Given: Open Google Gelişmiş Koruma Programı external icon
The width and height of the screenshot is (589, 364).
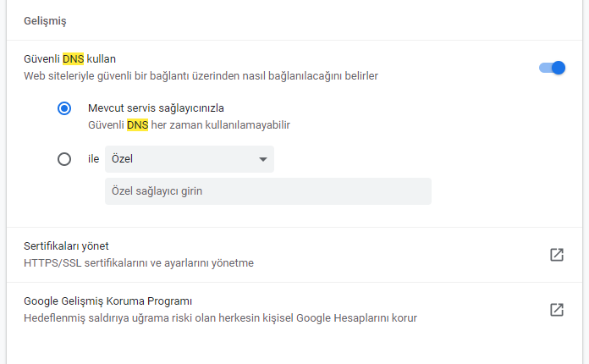Looking at the screenshot, I should click(557, 310).
